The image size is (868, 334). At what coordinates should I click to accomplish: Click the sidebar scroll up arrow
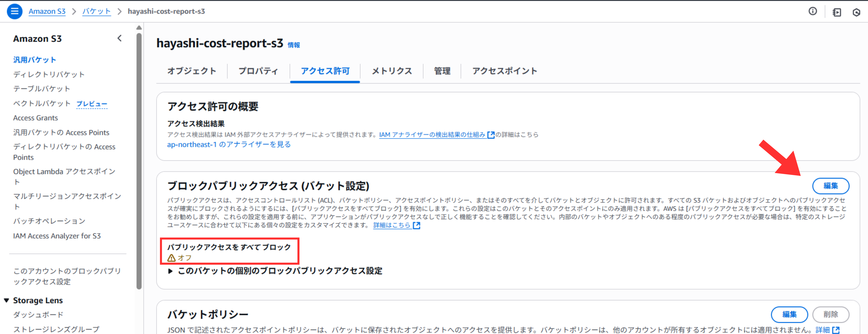(x=139, y=28)
